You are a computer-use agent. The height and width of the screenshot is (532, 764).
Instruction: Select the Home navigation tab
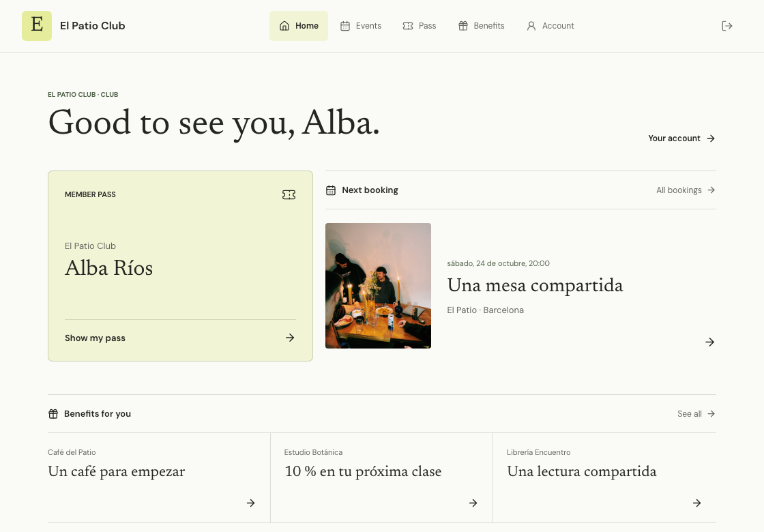click(x=299, y=26)
